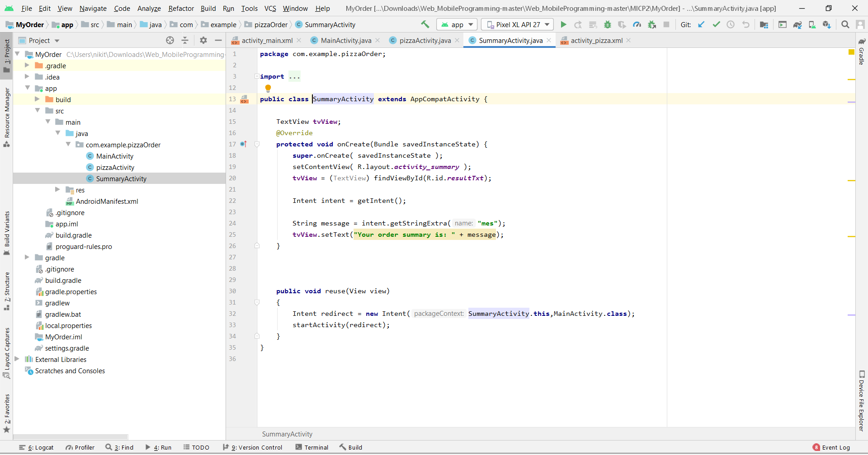The image size is (868, 455).
Task: Click the yellow inspection indicator in editor corner
Action: pos(851,52)
